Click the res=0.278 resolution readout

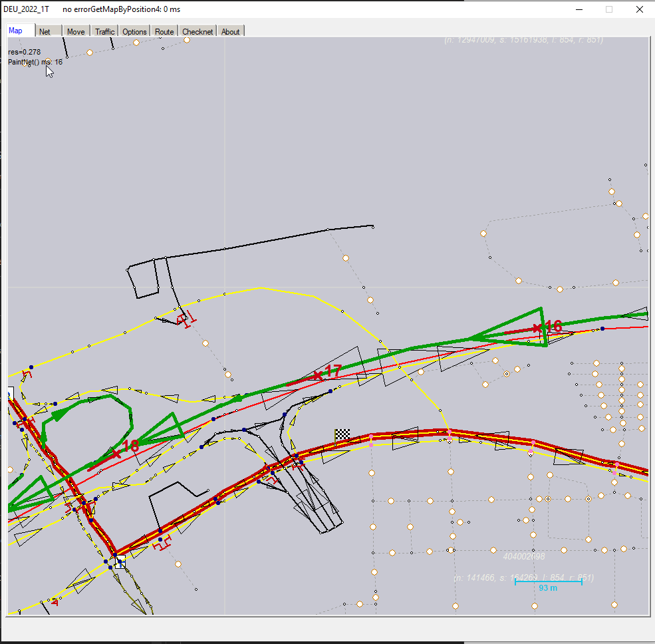[x=24, y=52]
